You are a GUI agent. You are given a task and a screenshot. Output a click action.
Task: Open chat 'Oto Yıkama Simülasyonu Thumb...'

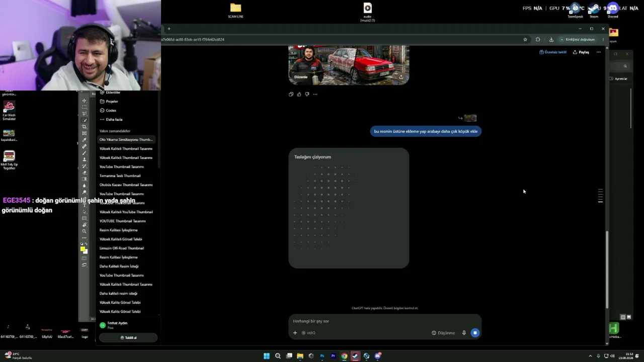(x=127, y=139)
